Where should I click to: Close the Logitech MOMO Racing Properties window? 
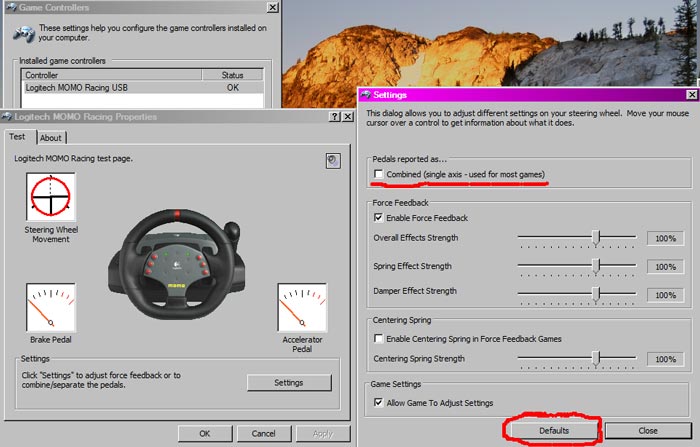[348, 117]
